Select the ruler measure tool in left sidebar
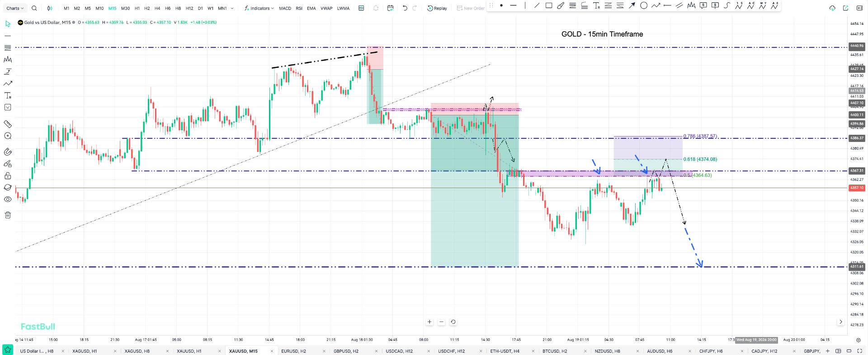Screen dimensions: 868x355 point(8,124)
